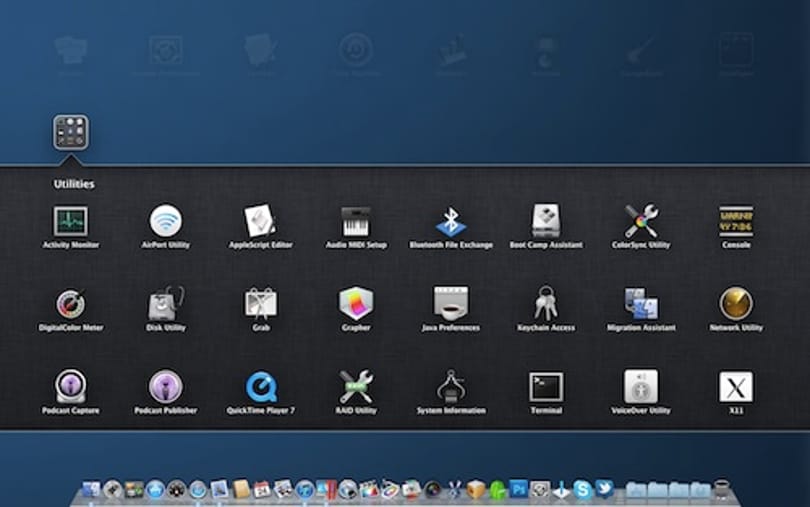
Task: Launch System Information
Action: [x=450, y=386]
